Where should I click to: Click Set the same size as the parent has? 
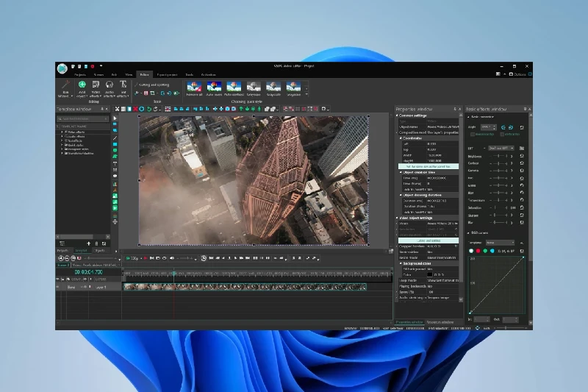[x=429, y=166]
